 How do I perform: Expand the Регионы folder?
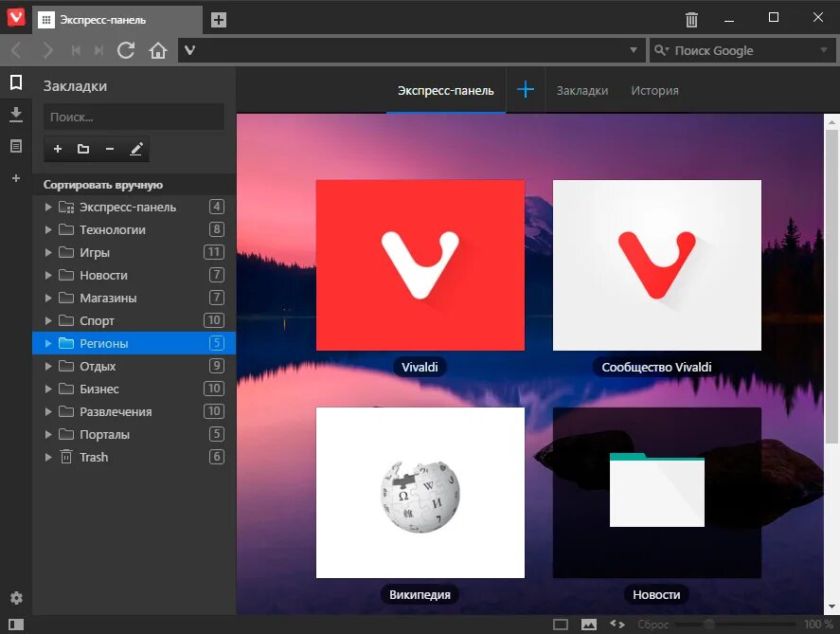(48, 343)
